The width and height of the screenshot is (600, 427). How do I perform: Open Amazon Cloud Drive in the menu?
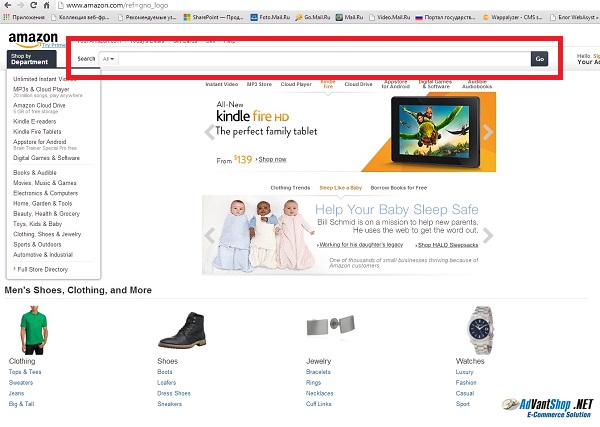click(39, 105)
